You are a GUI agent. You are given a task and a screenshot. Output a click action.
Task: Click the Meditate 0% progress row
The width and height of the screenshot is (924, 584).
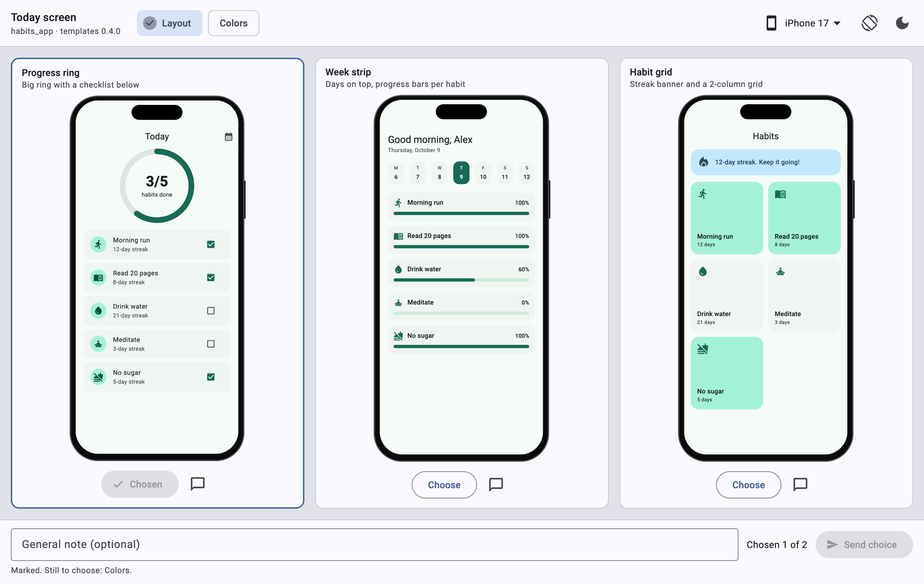tap(461, 306)
